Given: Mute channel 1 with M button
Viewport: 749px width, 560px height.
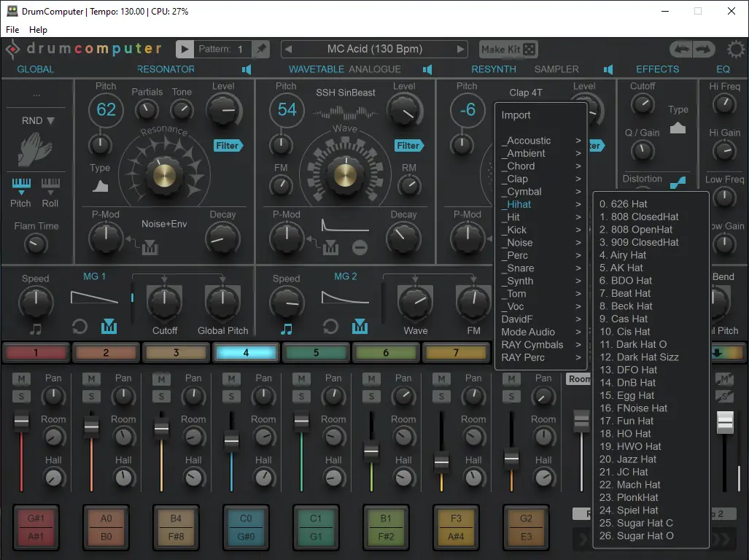Looking at the screenshot, I should coord(21,379).
